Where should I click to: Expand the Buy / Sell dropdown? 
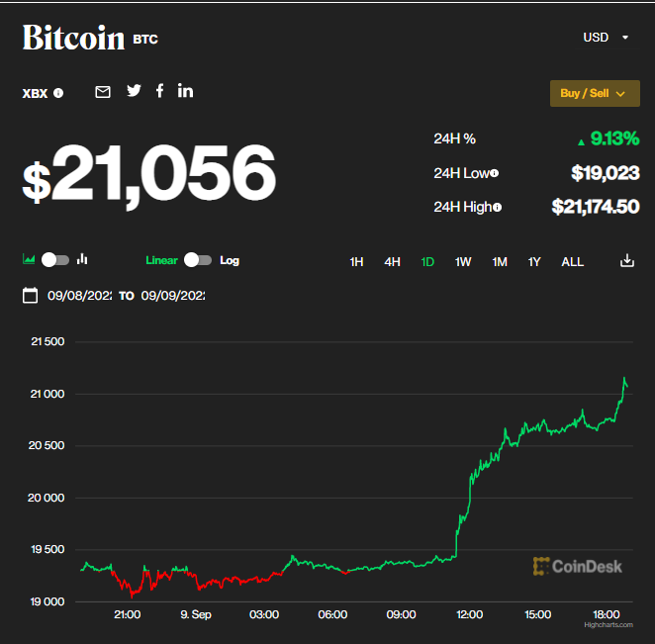click(595, 93)
